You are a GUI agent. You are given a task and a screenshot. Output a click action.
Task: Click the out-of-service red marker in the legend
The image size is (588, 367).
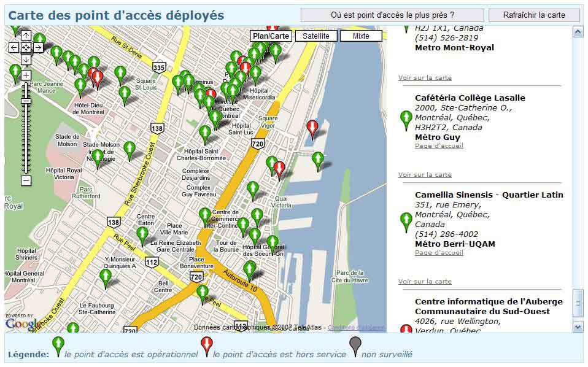pyautogui.click(x=207, y=346)
